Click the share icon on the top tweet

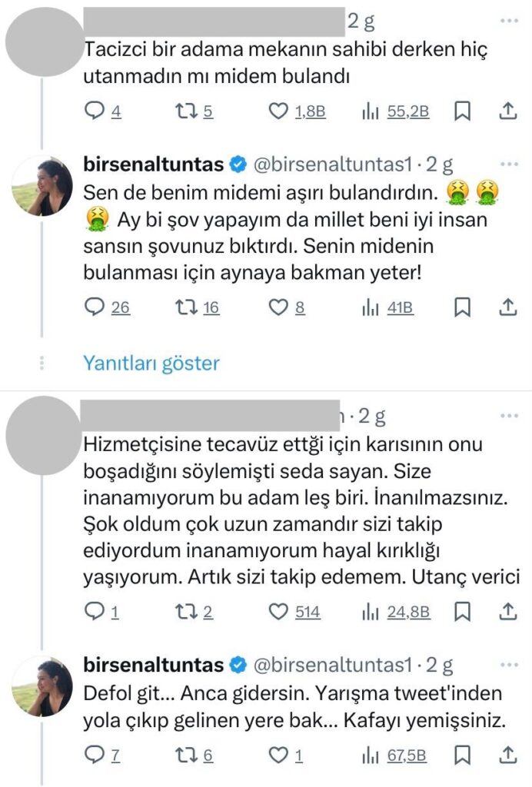[508, 111]
